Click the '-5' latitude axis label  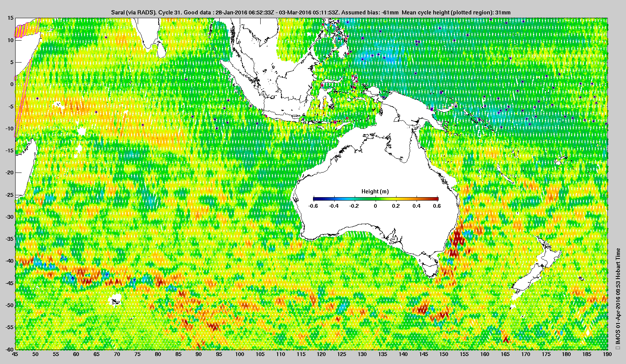10,107
